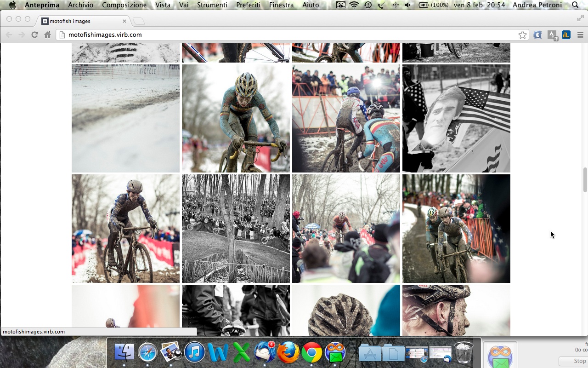Open the muddy helmet close-up photo
This screenshot has height=368, width=588.
(346, 310)
